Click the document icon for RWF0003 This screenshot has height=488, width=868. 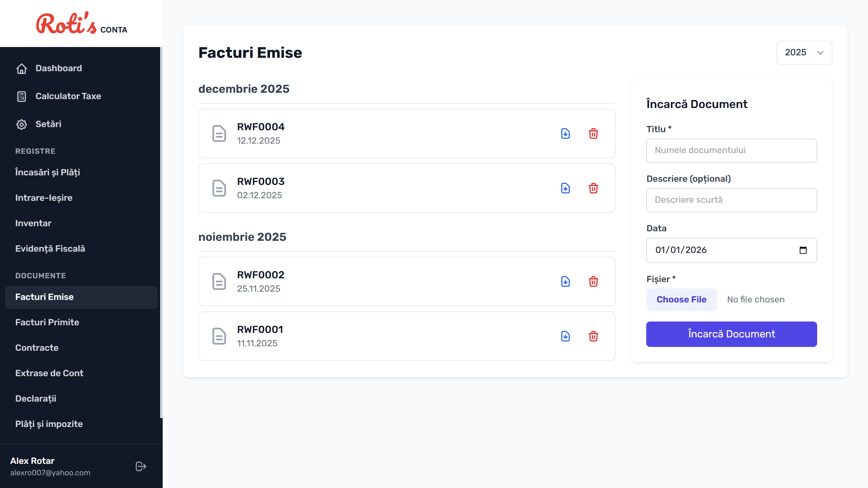click(x=219, y=188)
